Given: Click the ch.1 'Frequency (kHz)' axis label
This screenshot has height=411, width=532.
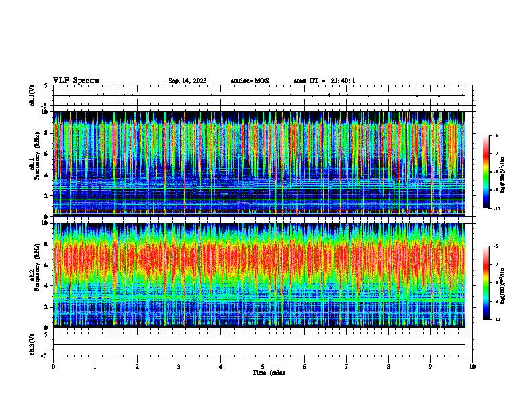Looking at the screenshot, I should [38, 156].
